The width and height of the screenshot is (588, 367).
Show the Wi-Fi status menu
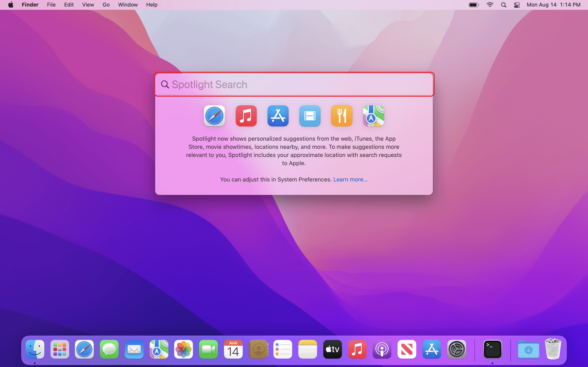click(490, 5)
